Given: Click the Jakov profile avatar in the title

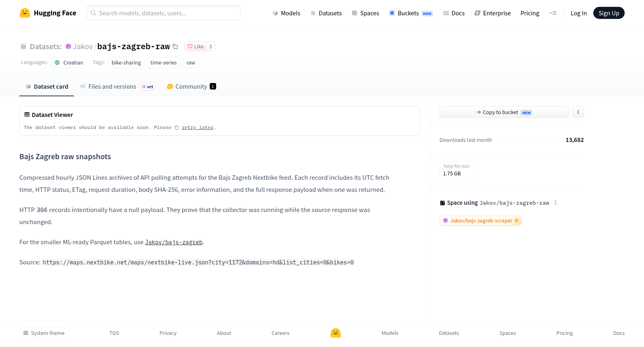Looking at the screenshot, I should [68, 46].
